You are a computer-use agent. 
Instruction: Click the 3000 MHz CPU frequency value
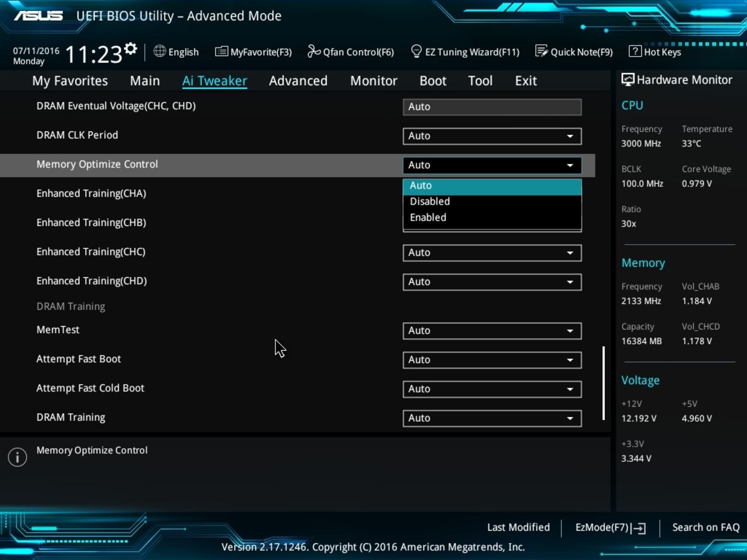tap(641, 143)
